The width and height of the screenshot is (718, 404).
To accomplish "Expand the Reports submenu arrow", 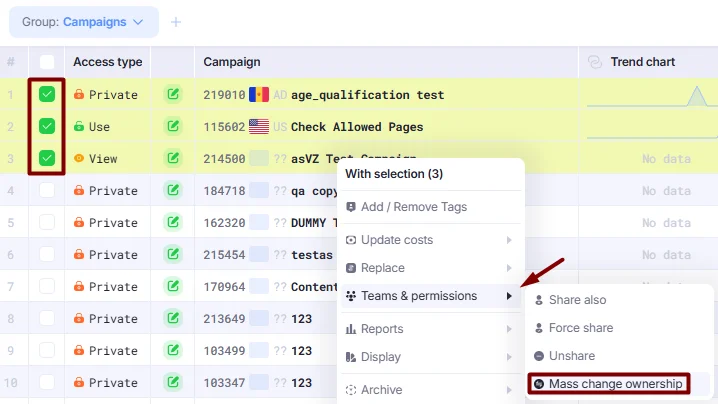I will click(x=509, y=329).
